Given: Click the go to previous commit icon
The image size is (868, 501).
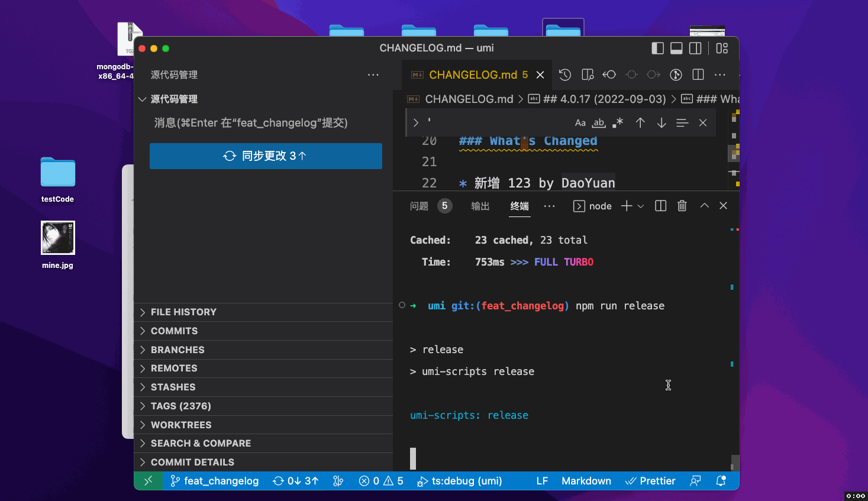Looking at the screenshot, I should [632, 75].
